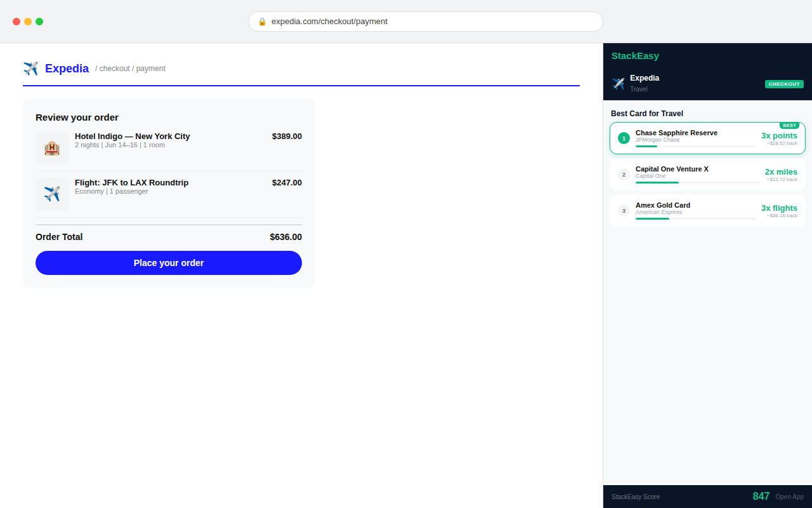Click rank 3 badge on Amex Gold Card
Viewport: 812px width, 508px height.
tap(624, 211)
